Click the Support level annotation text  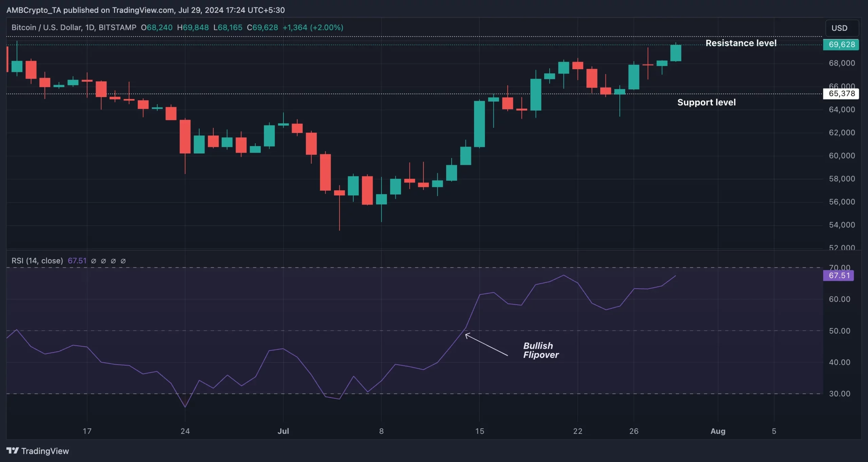[706, 102]
